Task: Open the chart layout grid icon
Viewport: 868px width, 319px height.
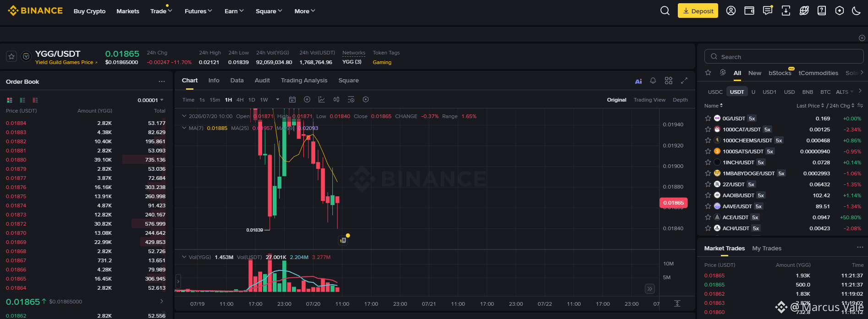Action: (669, 81)
